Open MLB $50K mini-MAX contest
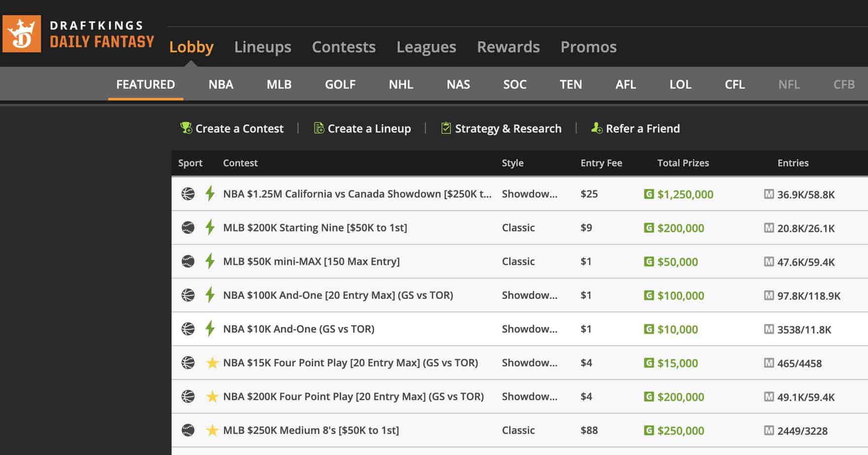The height and width of the screenshot is (455, 868). [312, 261]
